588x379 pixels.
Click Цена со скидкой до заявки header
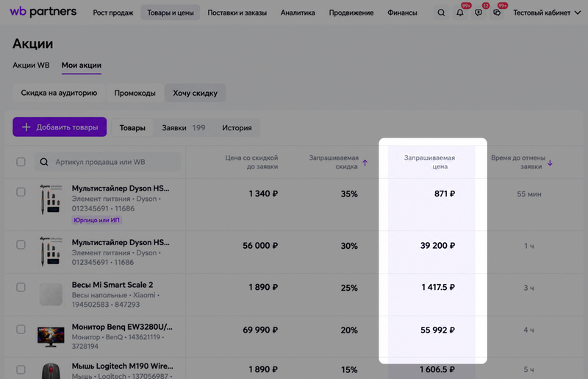(251, 162)
